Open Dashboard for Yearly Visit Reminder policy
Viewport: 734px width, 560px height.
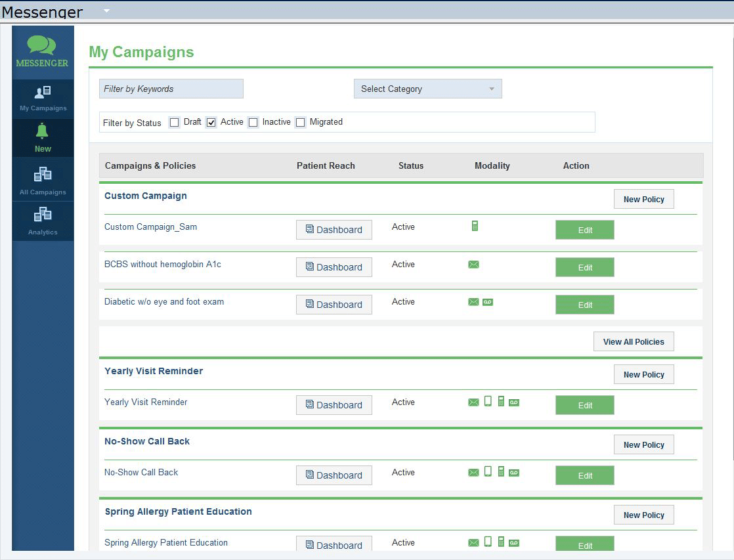tap(334, 405)
